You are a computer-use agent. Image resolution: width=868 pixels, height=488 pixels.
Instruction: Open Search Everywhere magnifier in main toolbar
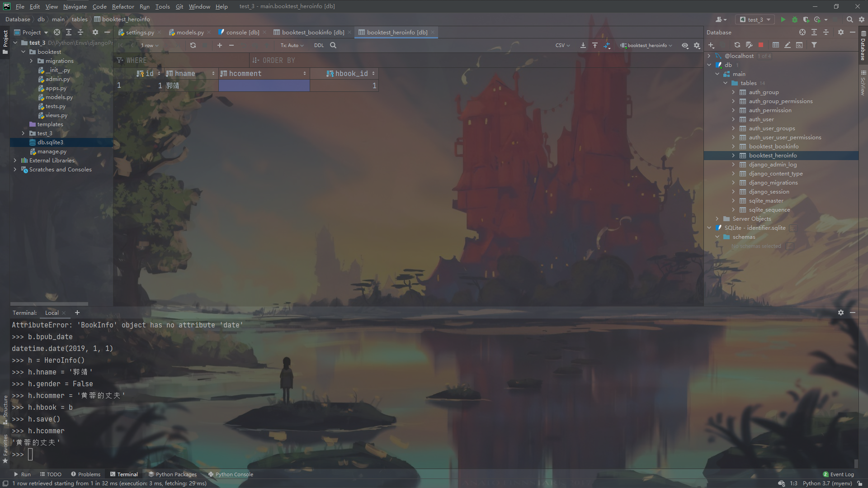(x=850, y=19)
